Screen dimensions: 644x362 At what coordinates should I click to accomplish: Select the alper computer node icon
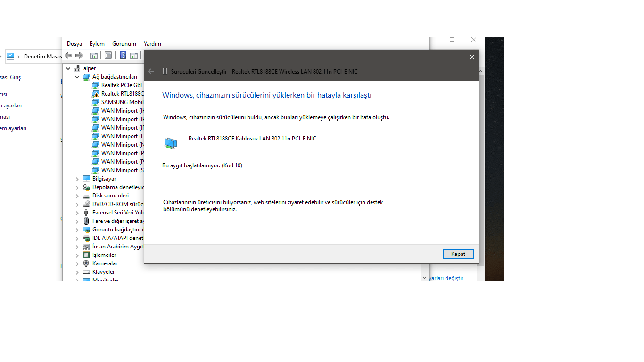click(77, 68)
